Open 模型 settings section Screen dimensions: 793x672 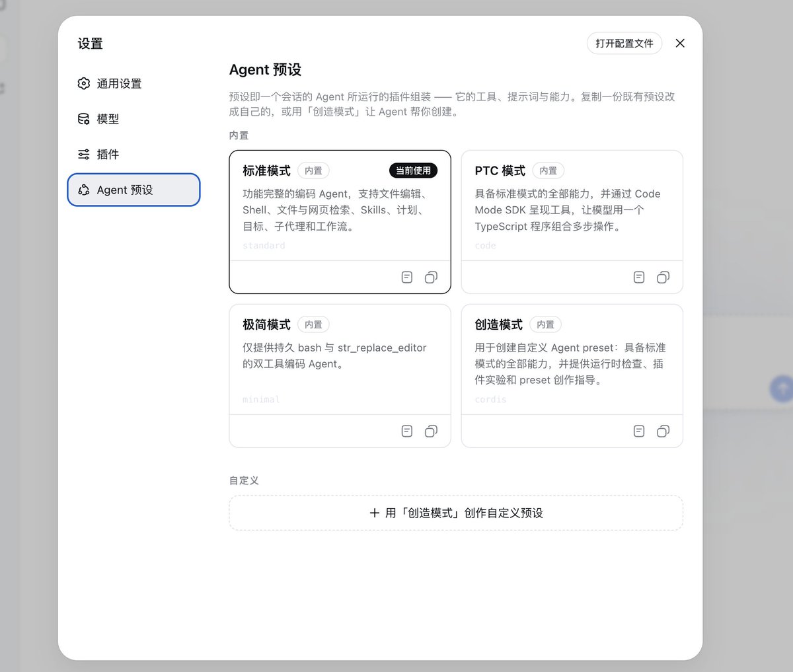[x=133, y=119]
